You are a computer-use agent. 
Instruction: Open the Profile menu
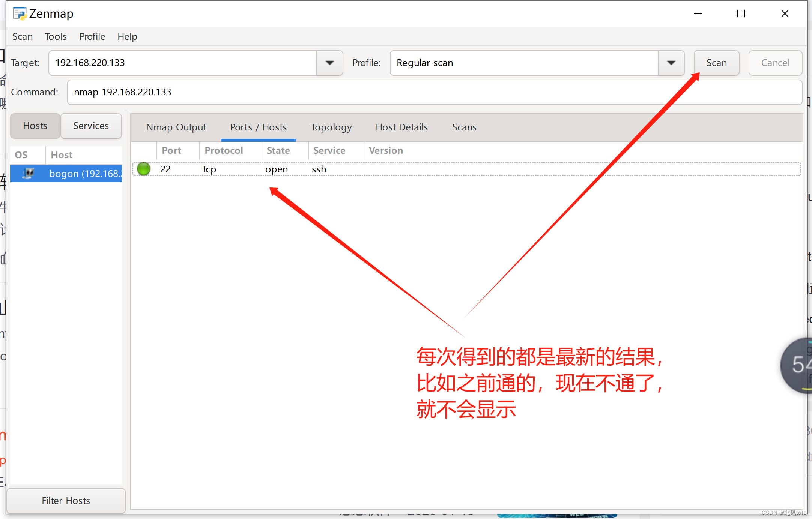point(92,36)
